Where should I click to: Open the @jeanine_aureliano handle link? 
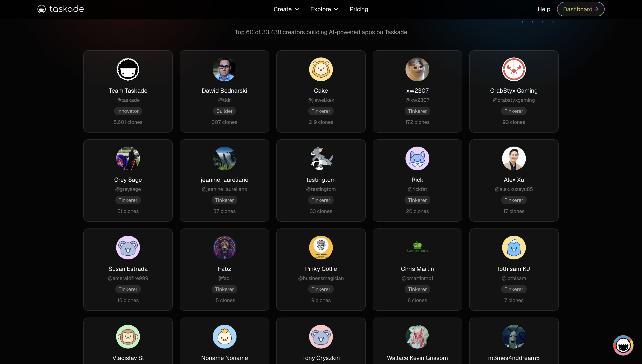[224, 189]
